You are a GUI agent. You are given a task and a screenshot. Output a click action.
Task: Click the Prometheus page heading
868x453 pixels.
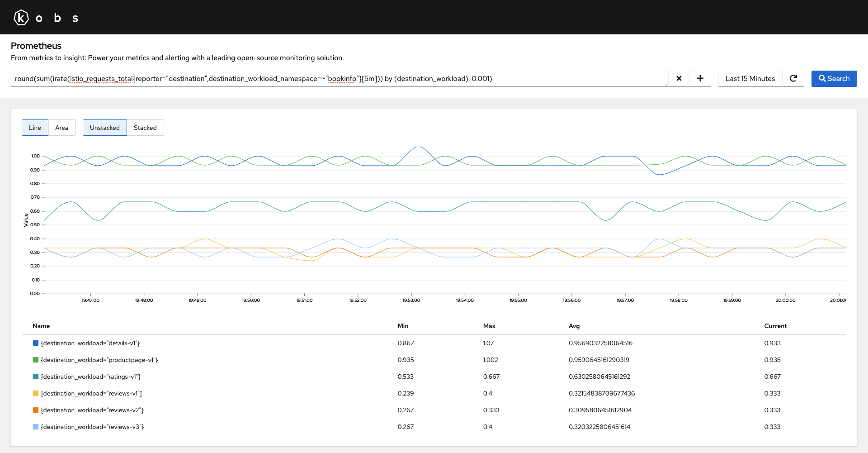(36, 46)
